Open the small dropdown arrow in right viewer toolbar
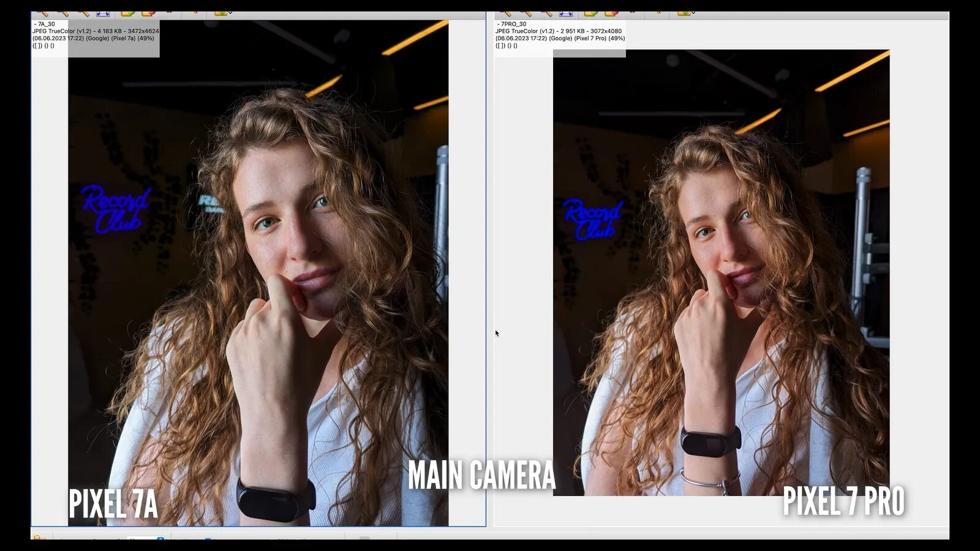980x551 pixels. (693, 12)
